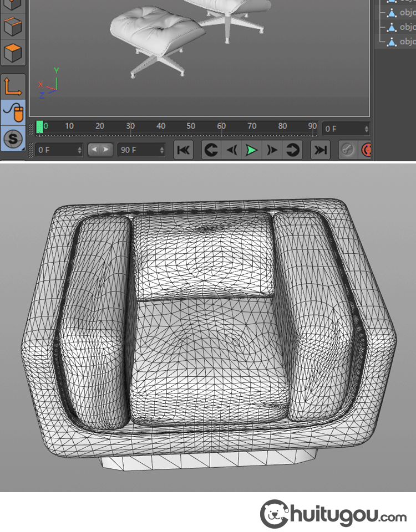Click frame 60 on the timeline ruler
Screen dimensions: 416x532
221,127
